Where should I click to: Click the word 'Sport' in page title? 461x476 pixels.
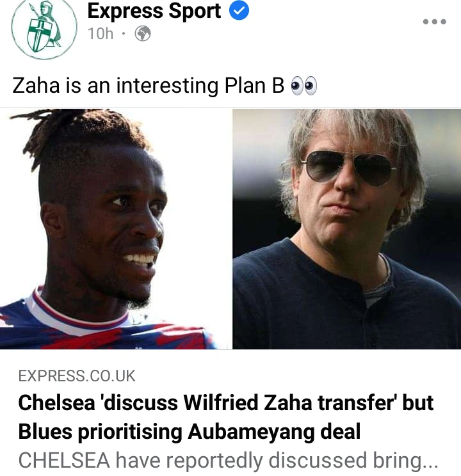pos(195,12)
